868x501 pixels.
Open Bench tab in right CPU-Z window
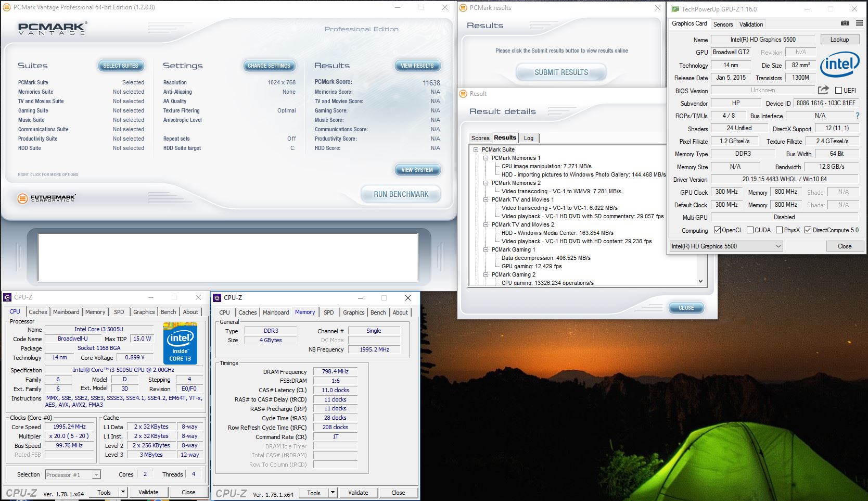378,312
